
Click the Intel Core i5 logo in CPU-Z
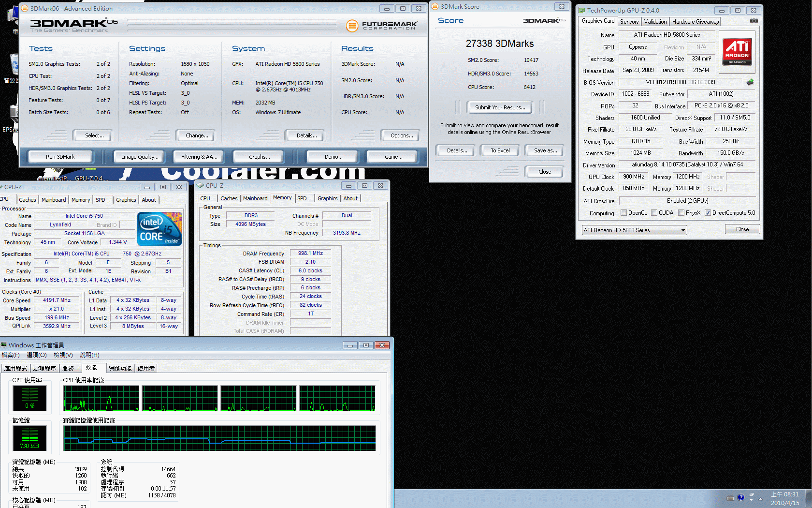[159, 229]
